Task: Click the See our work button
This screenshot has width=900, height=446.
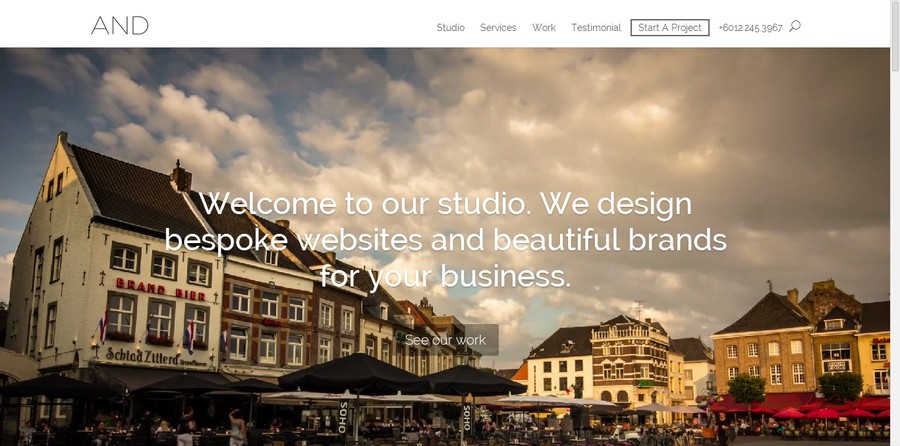Action: tap(445, 340)
